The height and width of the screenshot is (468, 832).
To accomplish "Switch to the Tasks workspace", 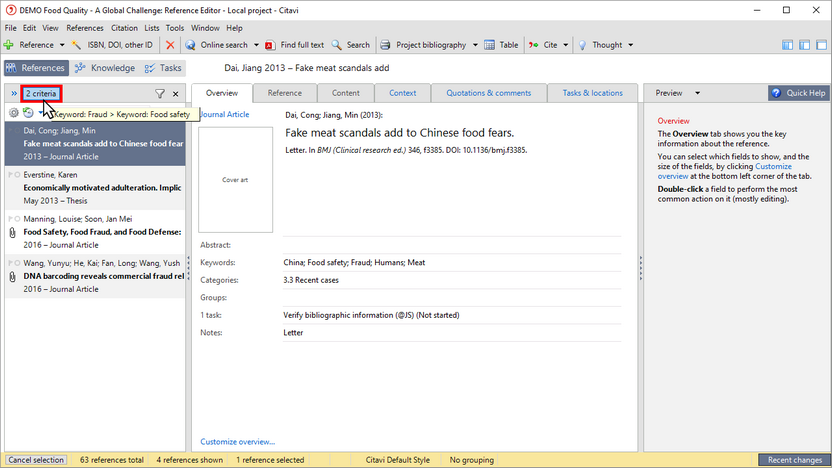I will tap(163, 68).
